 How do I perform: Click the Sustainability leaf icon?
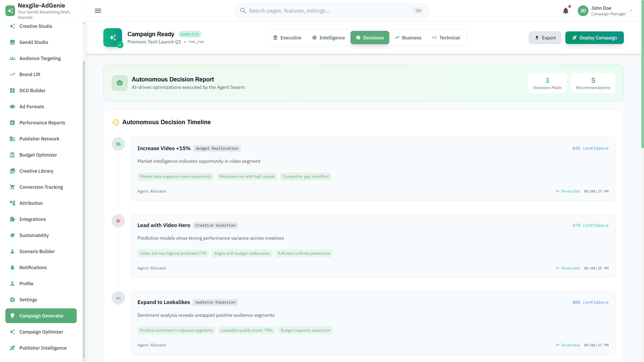(x=13, y=235)
